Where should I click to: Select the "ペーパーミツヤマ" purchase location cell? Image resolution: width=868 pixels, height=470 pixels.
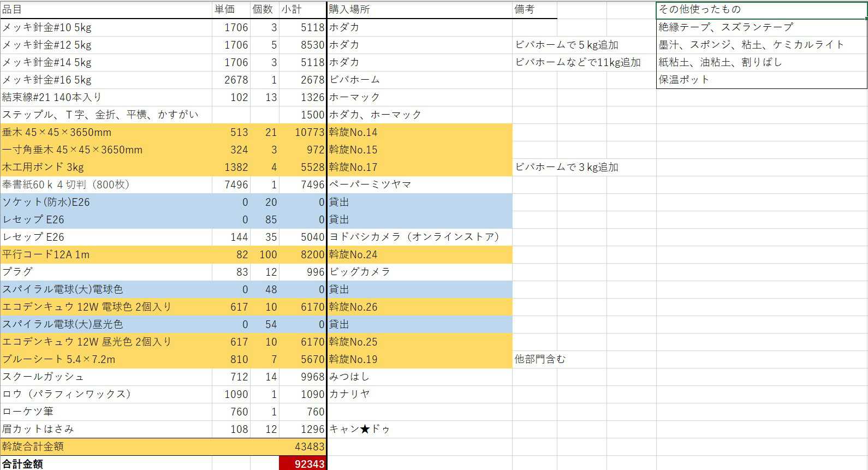coord(419,185)
